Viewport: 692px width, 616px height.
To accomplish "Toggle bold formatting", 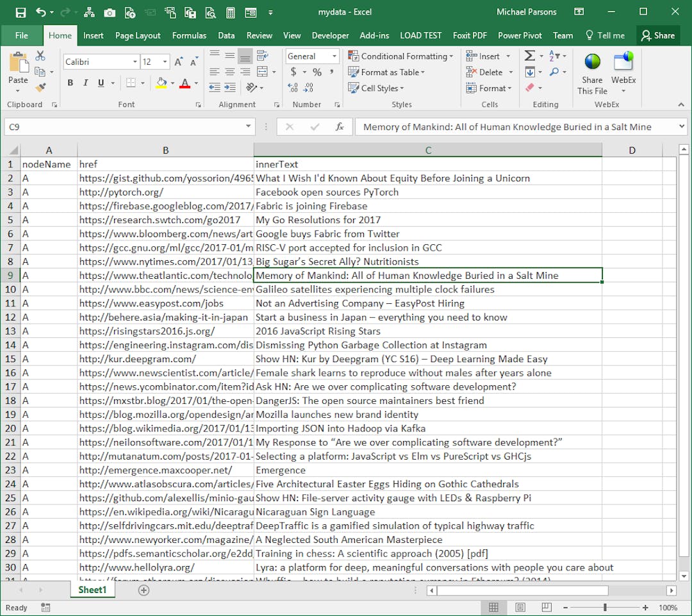I will pos(70,83).
